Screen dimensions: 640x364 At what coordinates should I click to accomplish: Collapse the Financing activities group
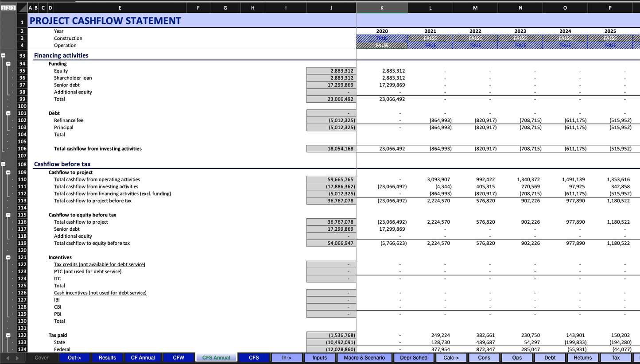coord(4,56)
